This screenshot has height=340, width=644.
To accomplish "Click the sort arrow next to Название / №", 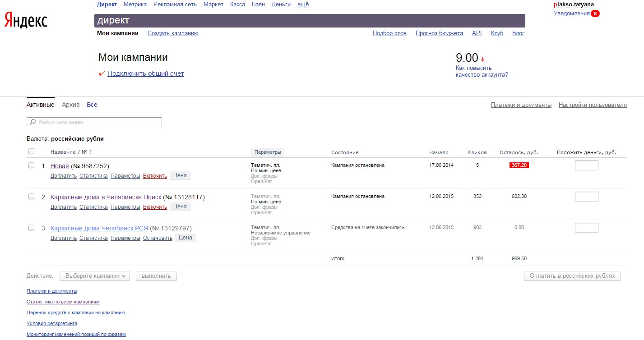I will (91, 152).
